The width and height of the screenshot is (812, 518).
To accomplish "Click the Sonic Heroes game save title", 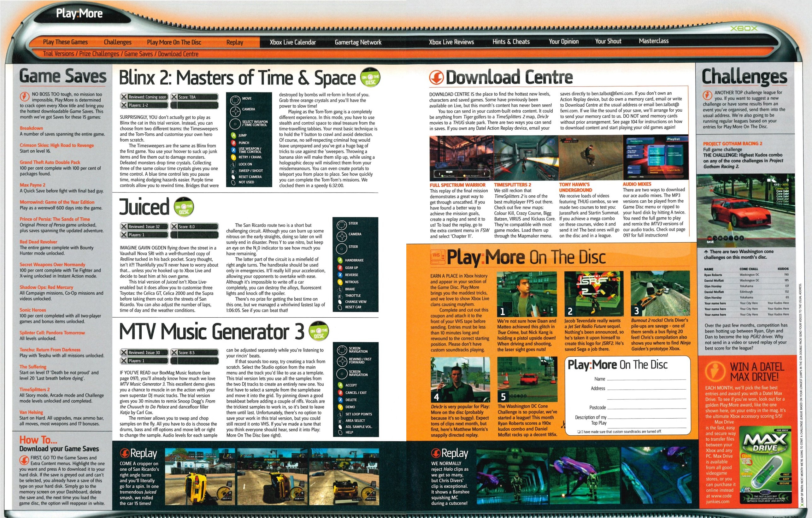I will 33,310.
